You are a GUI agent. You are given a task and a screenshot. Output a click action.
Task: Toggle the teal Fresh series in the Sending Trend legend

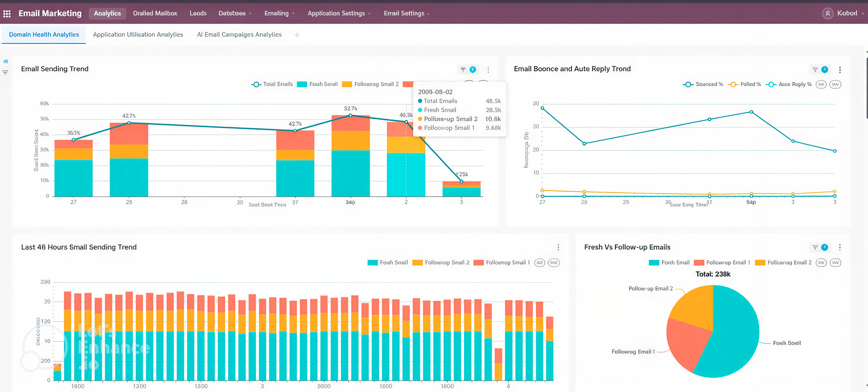tap(318, 84)
